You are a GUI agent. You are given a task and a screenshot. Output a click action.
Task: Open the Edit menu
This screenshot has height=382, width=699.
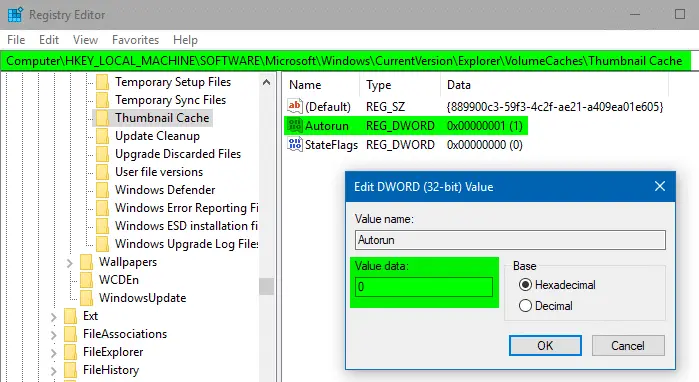(x=49, y=40)
